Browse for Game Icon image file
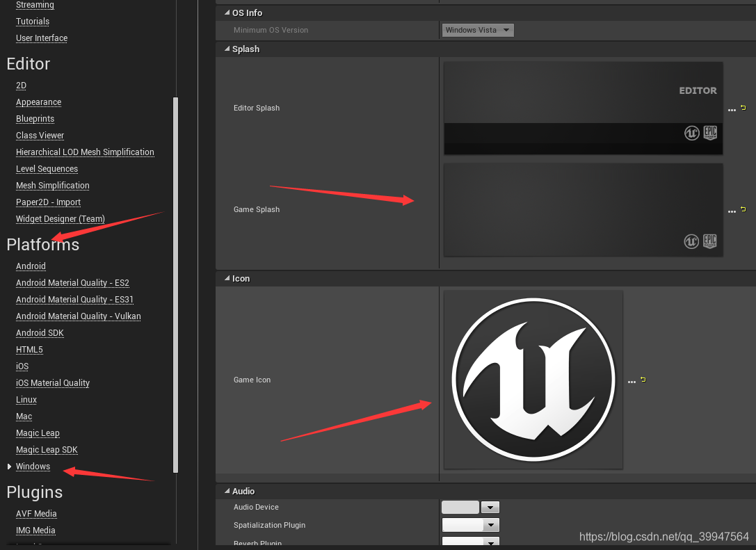Image resolution: width=756 pixels, height=550 pixels. [632, 382]
